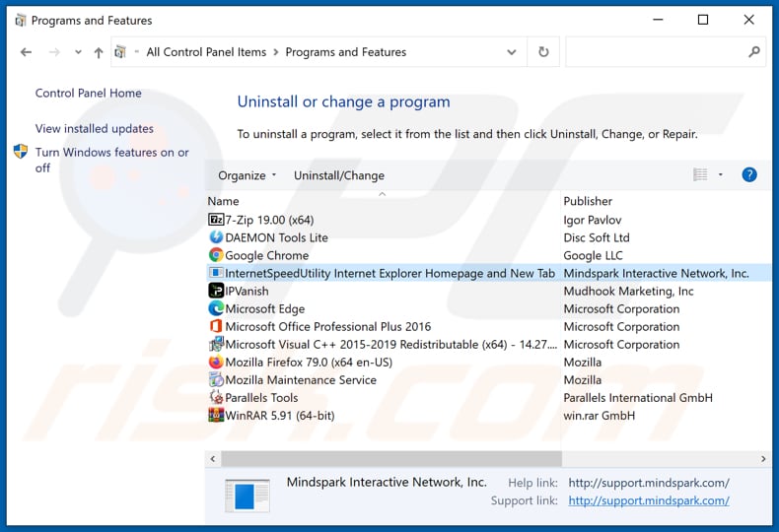Click Uninstall/Change button
The height and width of the screenshot is (532, 779).
pyautogui.click(x=339, y=175)
